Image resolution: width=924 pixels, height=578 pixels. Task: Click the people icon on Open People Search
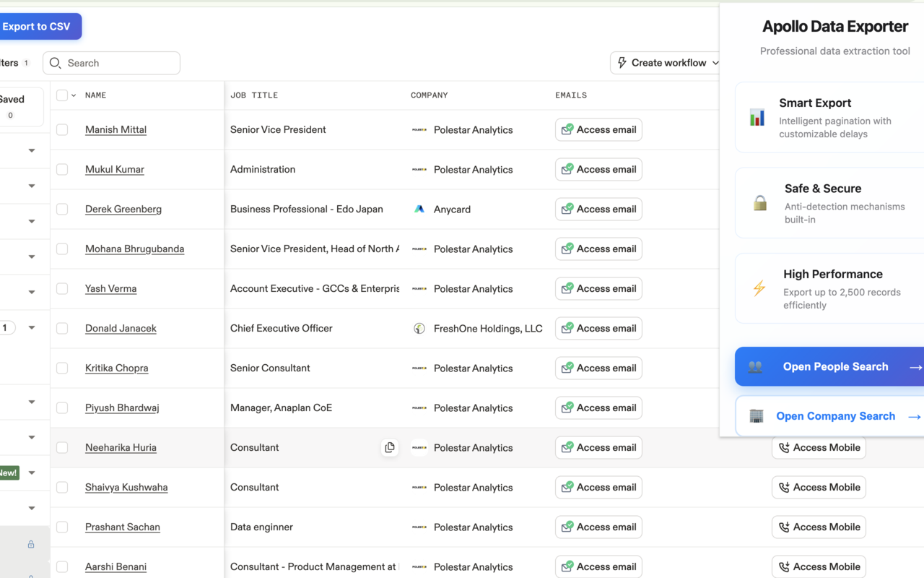[x=755, y=367]
